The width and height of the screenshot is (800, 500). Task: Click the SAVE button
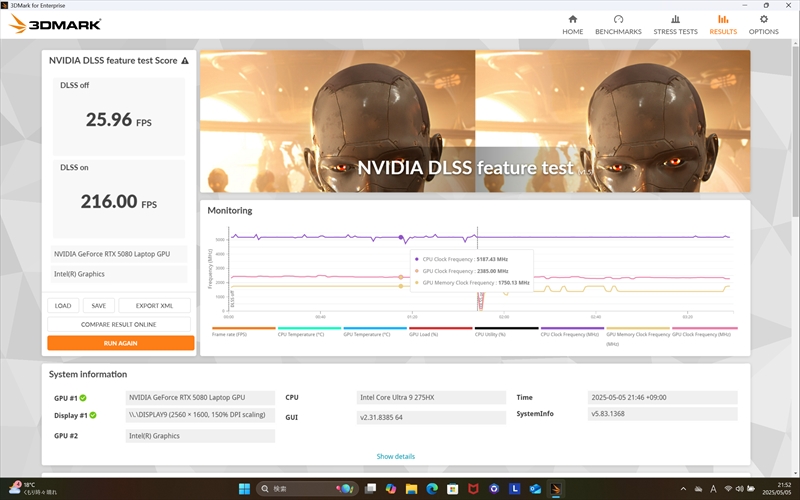98,306
